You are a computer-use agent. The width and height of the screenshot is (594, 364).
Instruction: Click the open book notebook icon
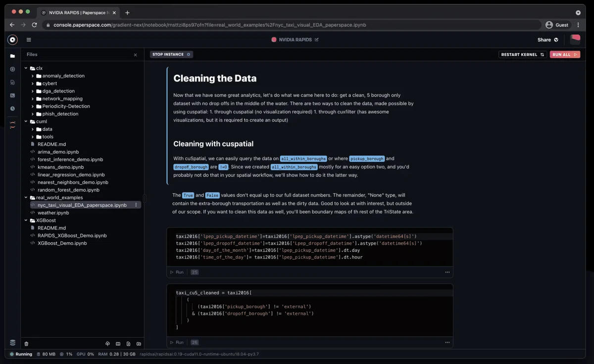click(x=118, y=344)
